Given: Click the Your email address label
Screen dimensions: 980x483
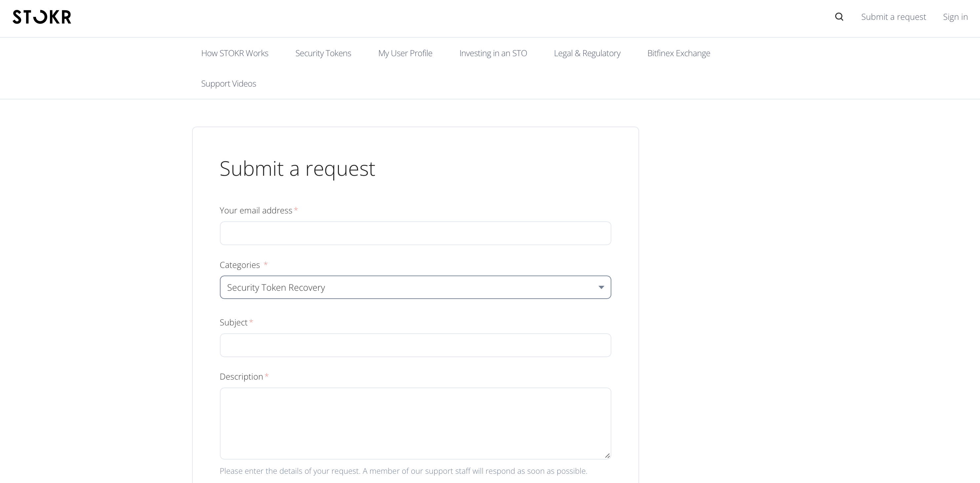Looking at the screenshot, I should coord(256,210).
